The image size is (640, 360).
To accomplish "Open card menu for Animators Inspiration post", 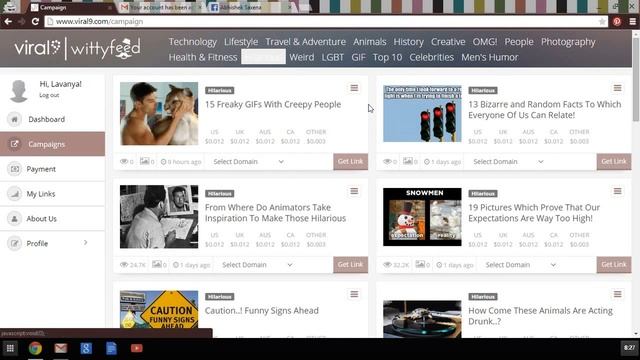I will (x=354, y=191).
